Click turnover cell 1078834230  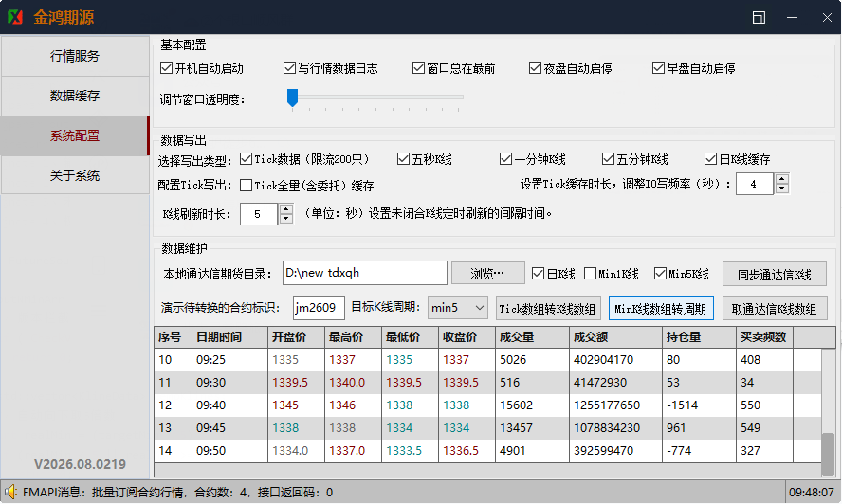click(x=616, y=428)
